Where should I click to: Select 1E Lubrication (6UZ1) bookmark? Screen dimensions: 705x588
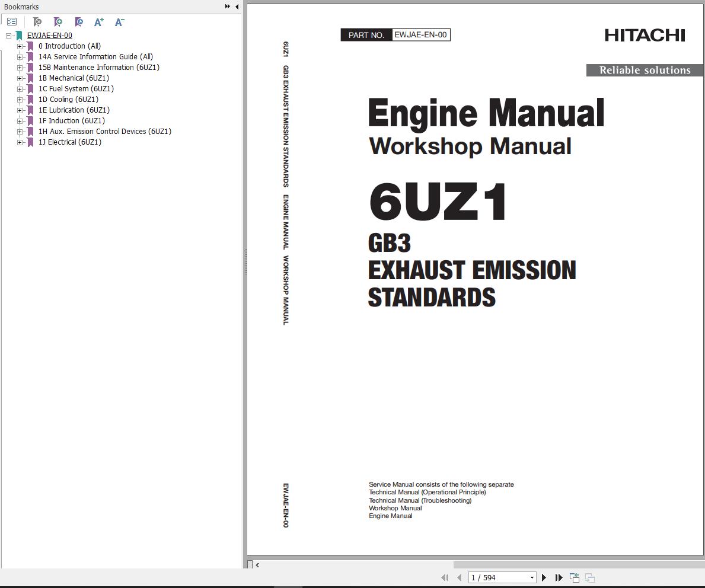coord(74,110)
